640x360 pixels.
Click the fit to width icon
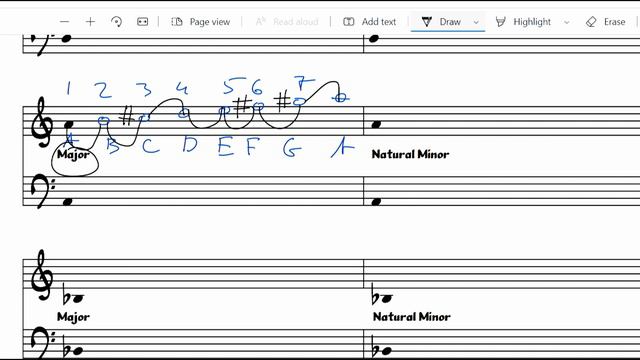coord(142,22)
